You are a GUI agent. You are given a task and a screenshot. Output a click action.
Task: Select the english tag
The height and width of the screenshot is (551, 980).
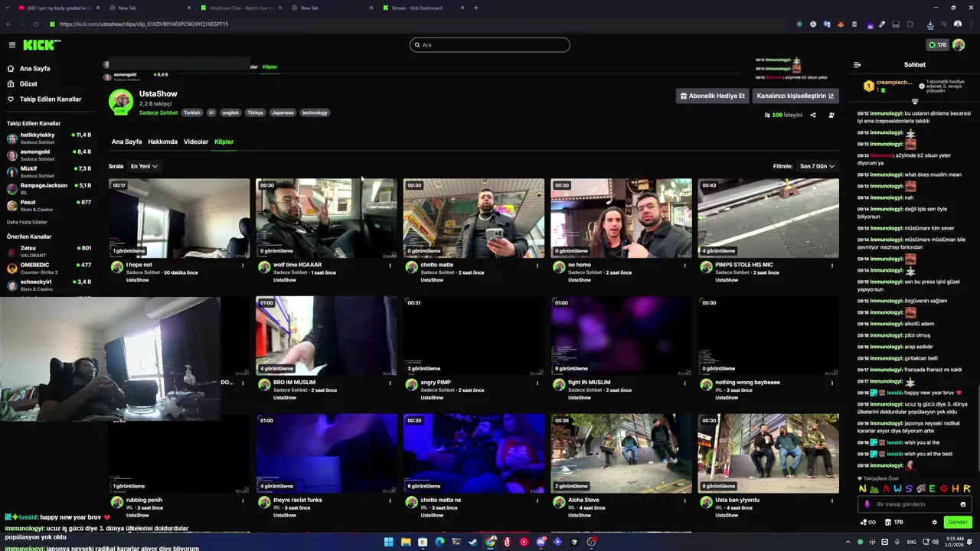230,112
